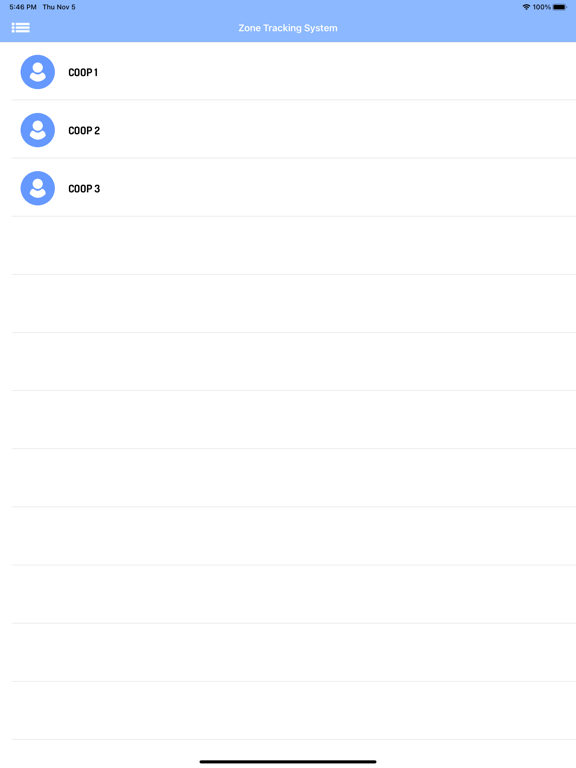
Task: Click the battery icon in status bar
Action: (x=560, y=7)
